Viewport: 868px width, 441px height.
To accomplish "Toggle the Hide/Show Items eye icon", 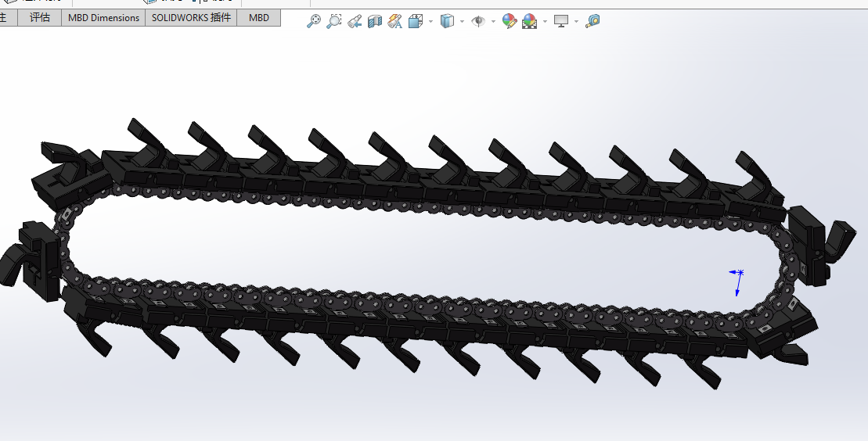I will pyautogui.click(x=477, y=22).
